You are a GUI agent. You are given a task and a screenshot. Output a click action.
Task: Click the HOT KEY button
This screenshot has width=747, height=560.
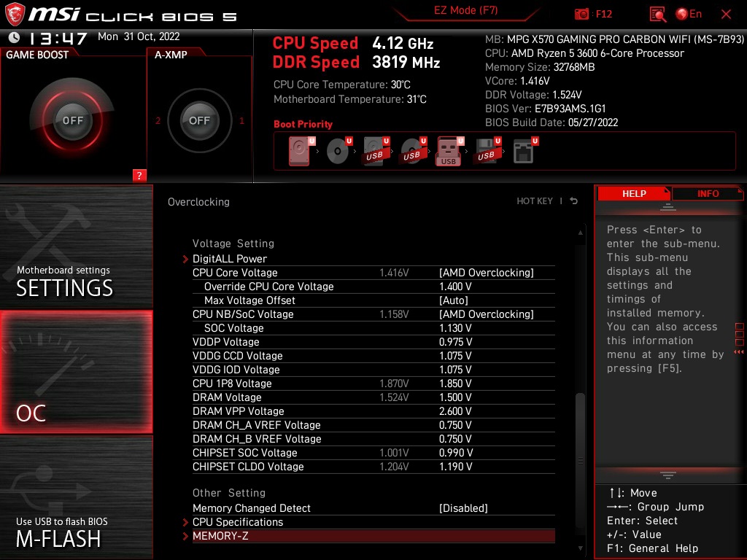coord(535,201)
